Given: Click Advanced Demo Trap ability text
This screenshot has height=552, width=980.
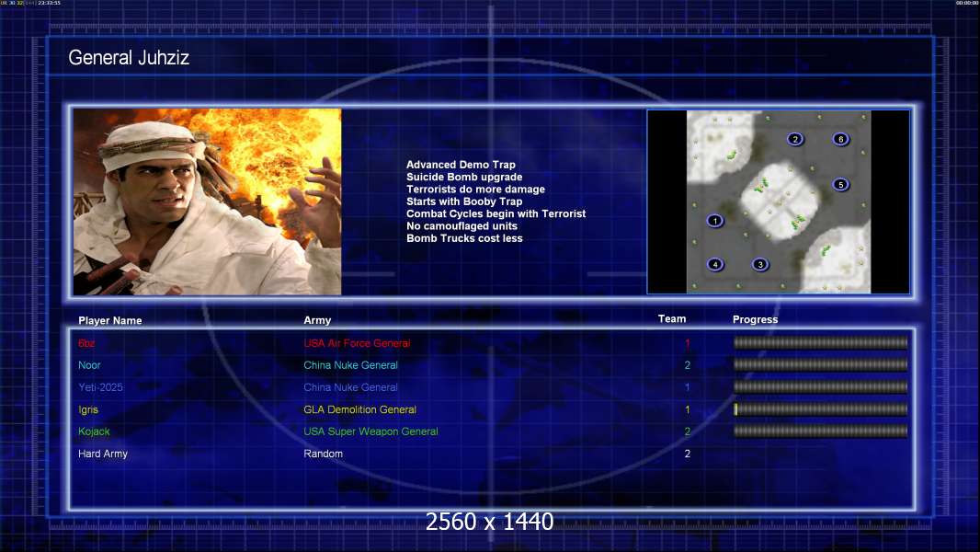Looking at the screenshot, I should [461, 165].
